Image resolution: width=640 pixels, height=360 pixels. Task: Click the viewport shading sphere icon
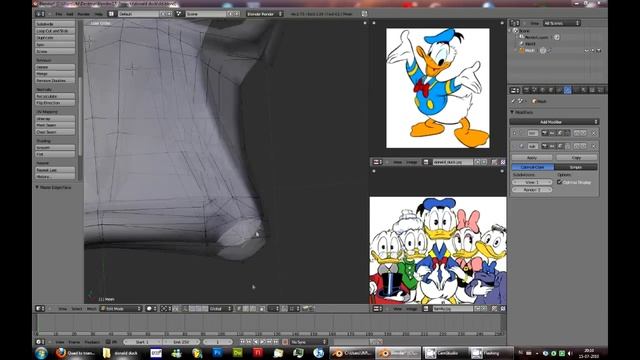click(151, 309)
